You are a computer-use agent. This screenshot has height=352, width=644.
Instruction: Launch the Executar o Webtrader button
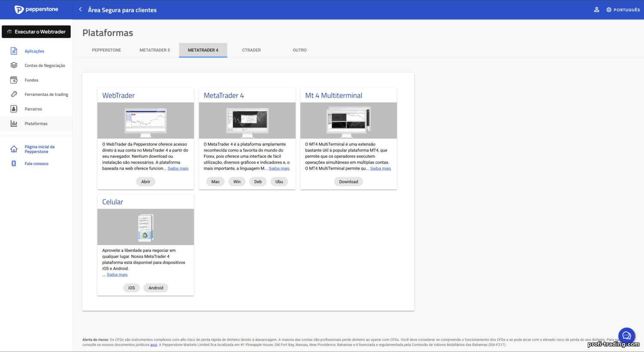[36, 32]
